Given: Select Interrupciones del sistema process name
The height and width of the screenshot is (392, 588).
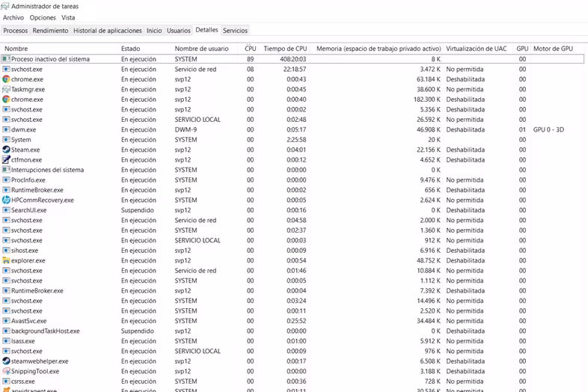Looking at the screenshot, I should pyautogui.click(x=48, y=170).
